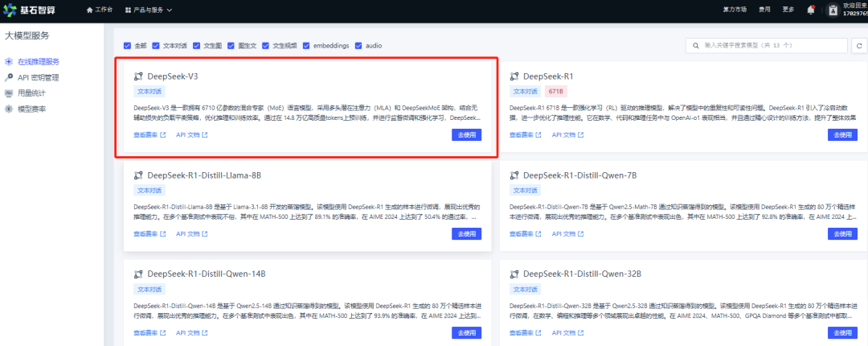Toggle the 文本对话 filter checkbox

point(156,46)
